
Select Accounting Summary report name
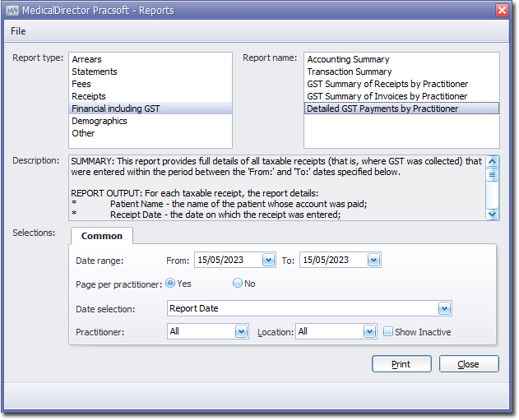[x=348, y=59]
